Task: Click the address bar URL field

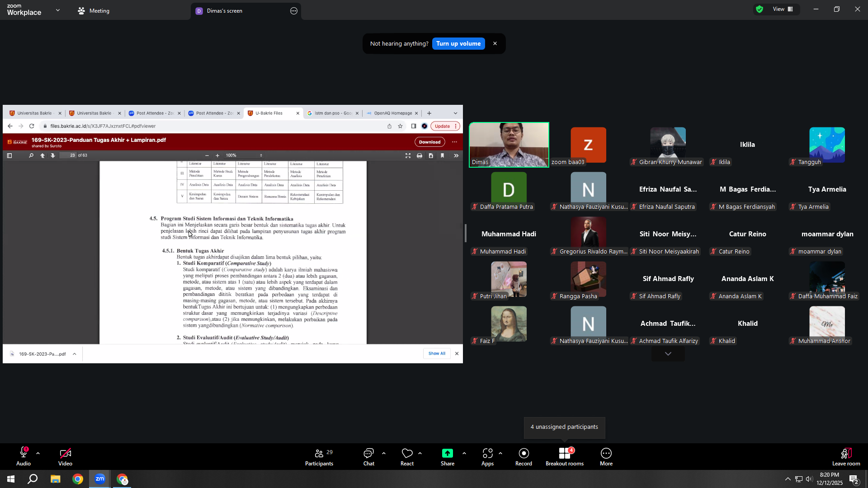Action: pyautogui.click(x=212, y=126)
